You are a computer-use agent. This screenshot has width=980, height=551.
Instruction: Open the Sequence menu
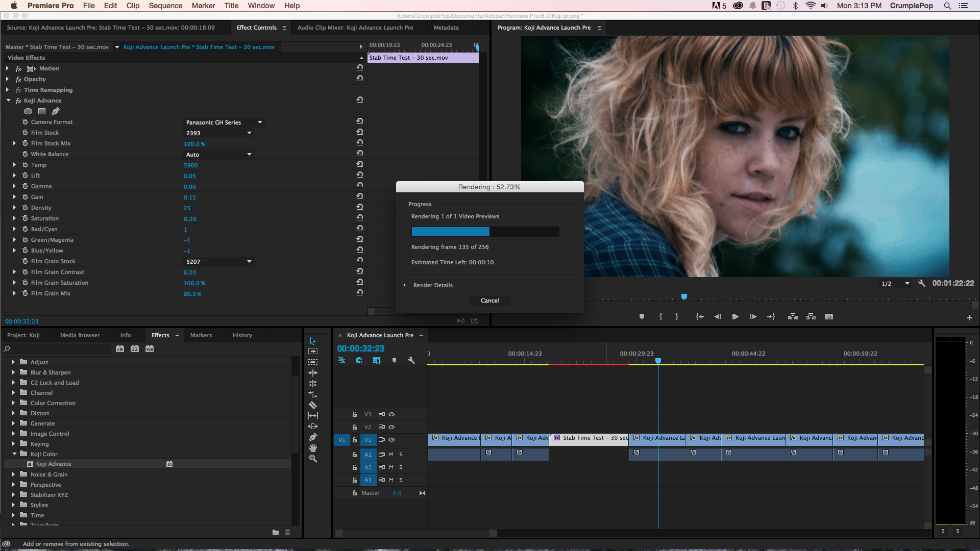point(165,6)
